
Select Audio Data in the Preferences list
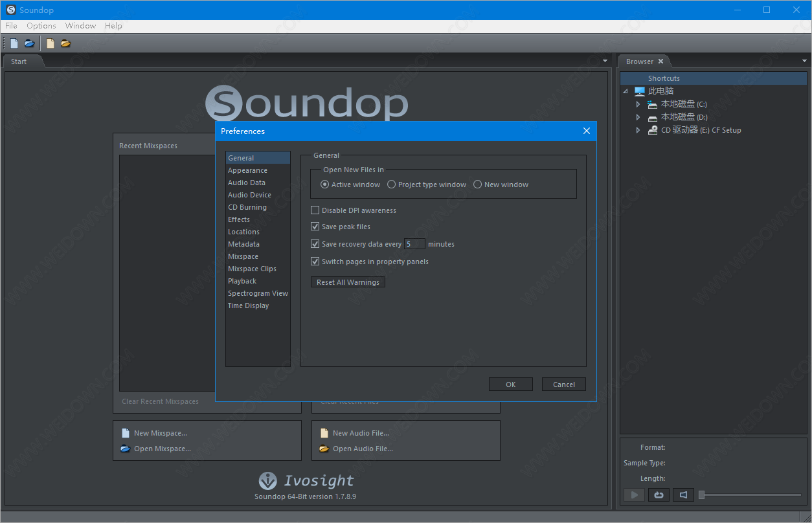(258, 183)
